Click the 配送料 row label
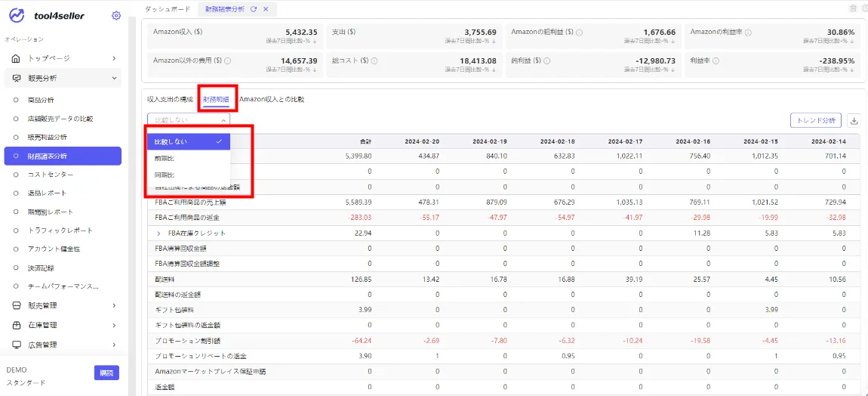Screen dimensions: 868x396 [x=165, y=279]
